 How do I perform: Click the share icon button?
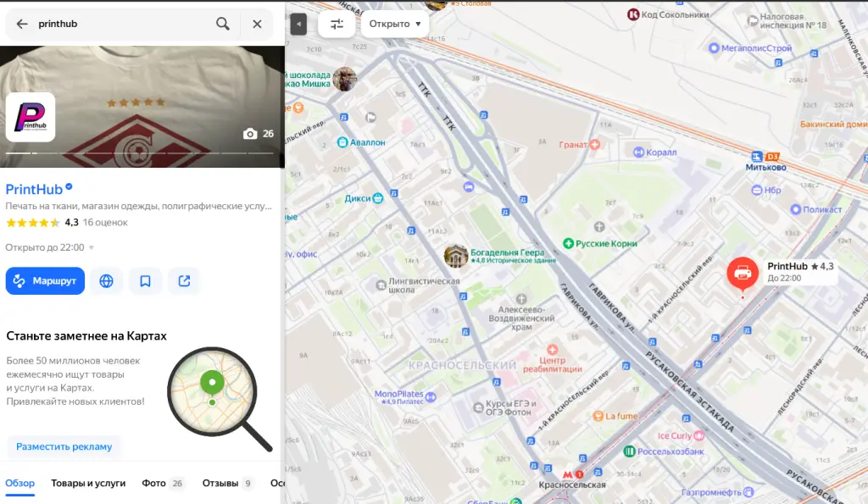point(184,281)
